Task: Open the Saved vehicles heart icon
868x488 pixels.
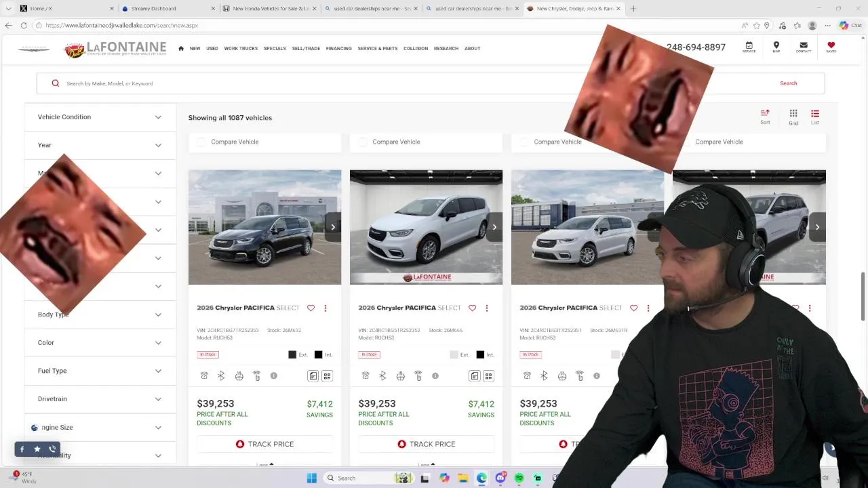Action: click(831, 47)
